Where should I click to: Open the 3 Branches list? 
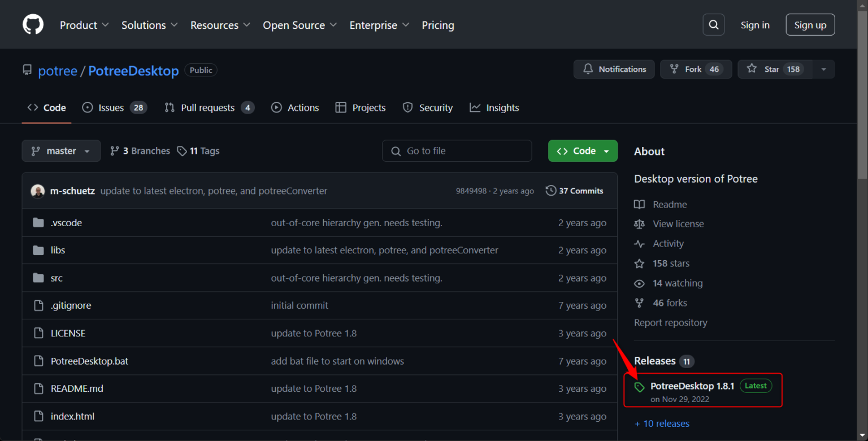pos(140,151)
